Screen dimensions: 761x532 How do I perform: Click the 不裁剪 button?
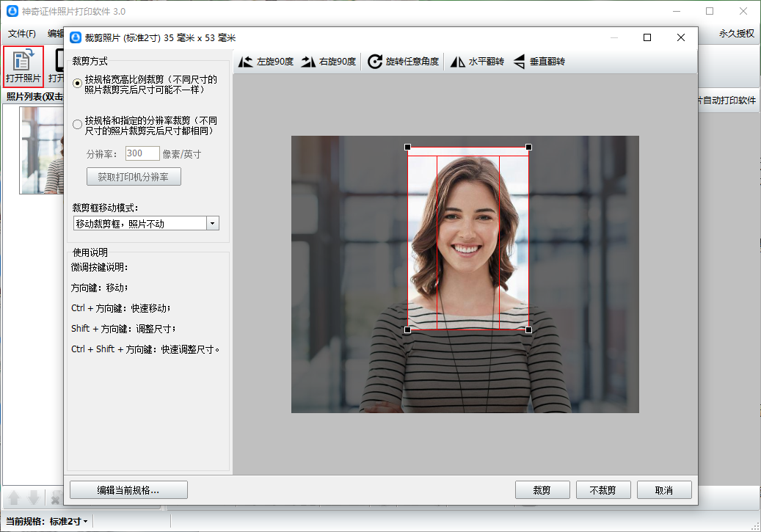coord(602,490)
